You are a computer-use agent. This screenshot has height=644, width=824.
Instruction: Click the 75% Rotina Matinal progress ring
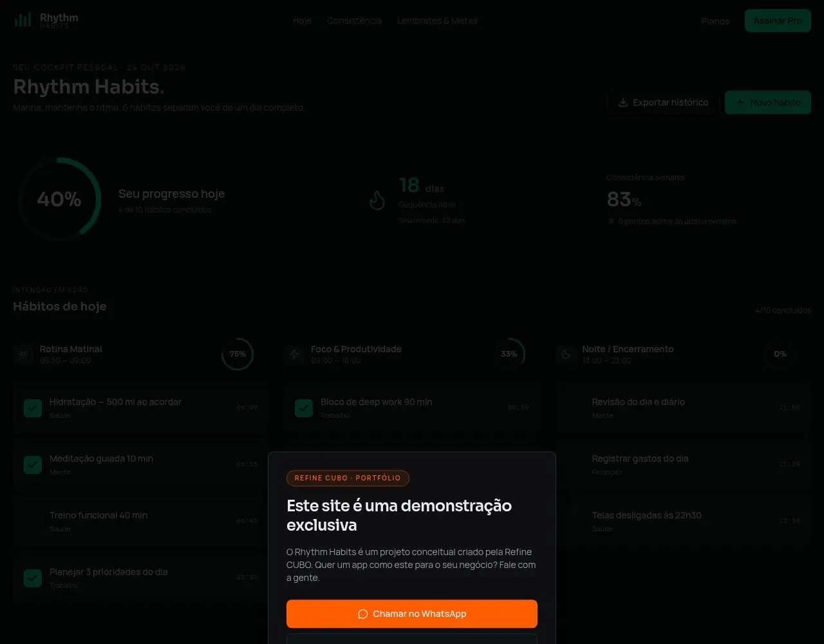click(238, 354)
